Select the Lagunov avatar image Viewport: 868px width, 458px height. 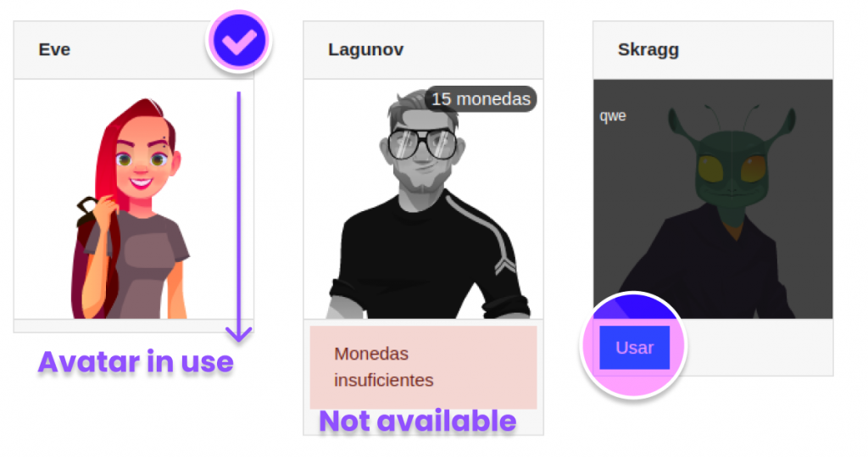pyautogui.click(x=424, y=199)
